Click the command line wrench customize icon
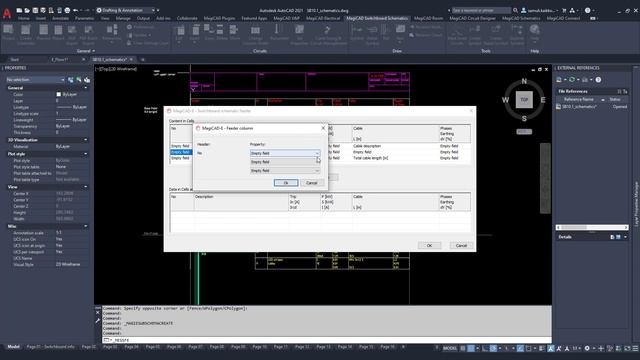Image resolution: width=640 pixels, height=360 pixels. [98, 321]
